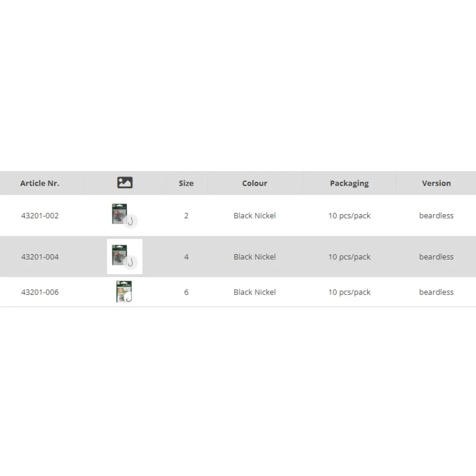Select article number 43201-002

click(40, 216)
